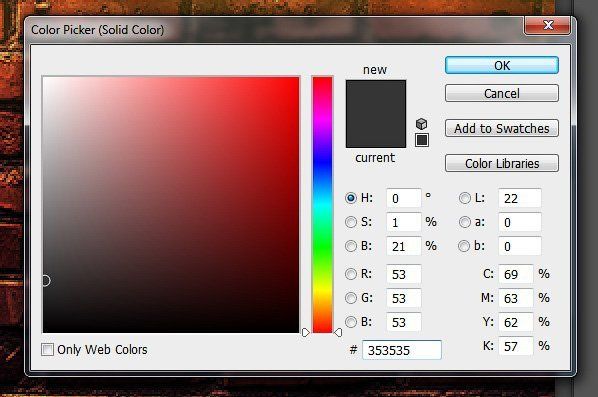Select the Lab a radio button
This screenshot has width=598, height=397.
point(465,222)
